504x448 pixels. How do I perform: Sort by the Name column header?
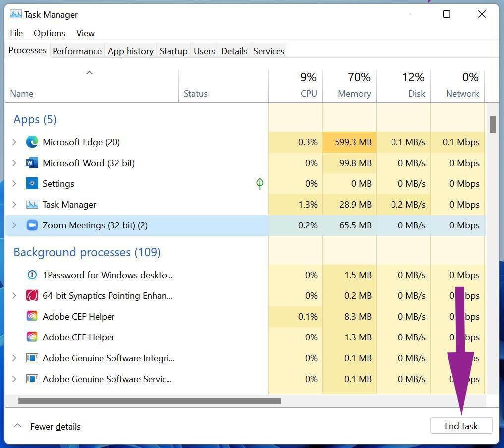point(92,86)
